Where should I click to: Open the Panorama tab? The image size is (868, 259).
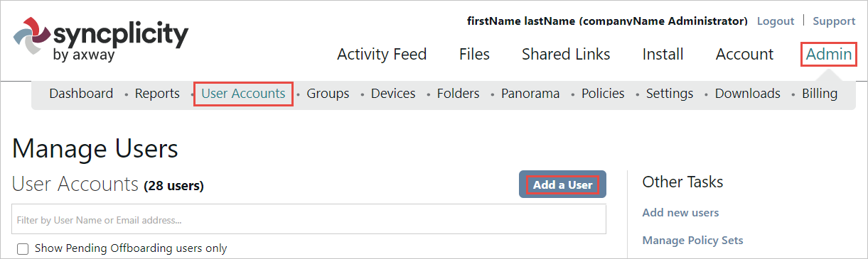pos(530,94)
